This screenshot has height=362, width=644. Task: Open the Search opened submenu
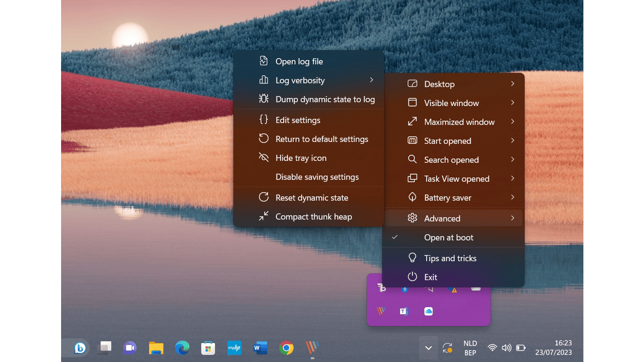(x=453, y=160)
